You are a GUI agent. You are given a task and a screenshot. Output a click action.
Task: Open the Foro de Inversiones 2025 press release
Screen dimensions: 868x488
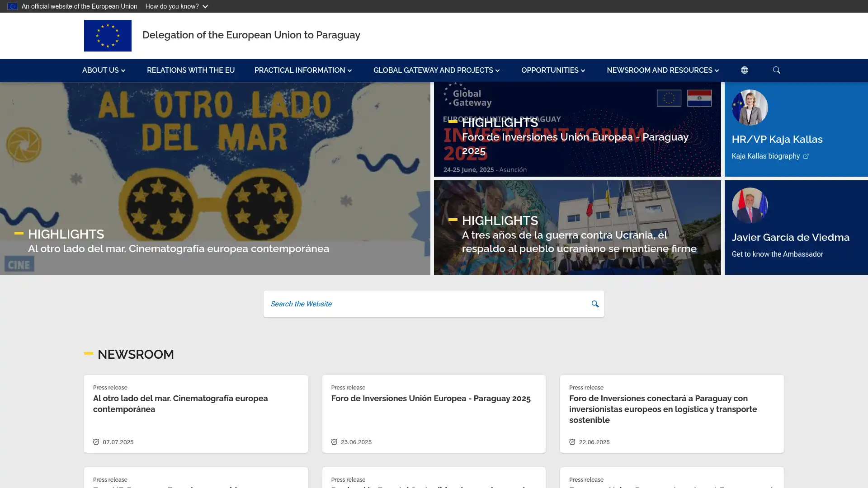(430, 399)
